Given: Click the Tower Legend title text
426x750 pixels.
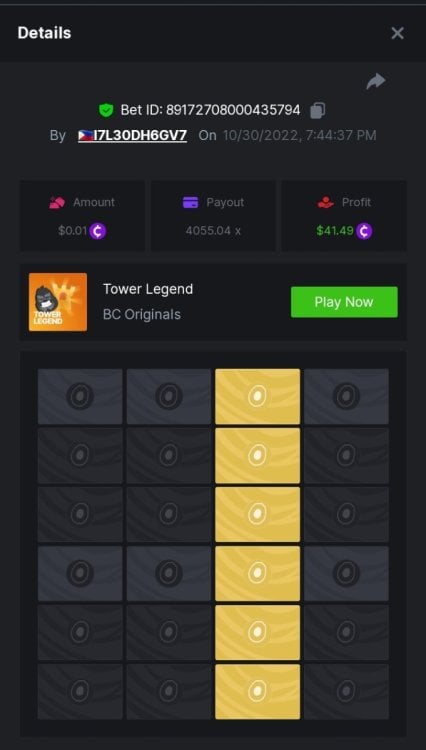Looking at the screenshot, I should click(148, 289).
